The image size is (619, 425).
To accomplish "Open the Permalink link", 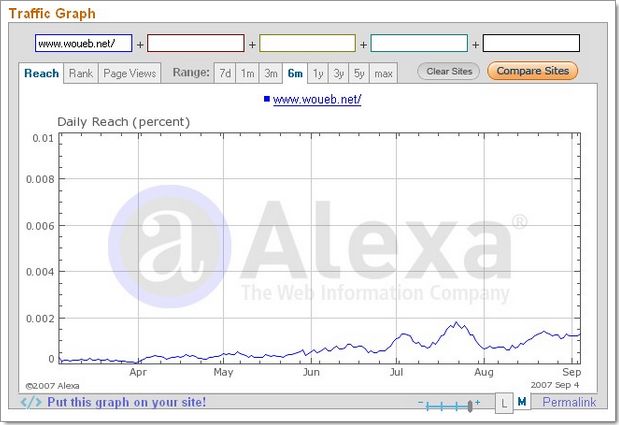I will click(x=569, y=402).
